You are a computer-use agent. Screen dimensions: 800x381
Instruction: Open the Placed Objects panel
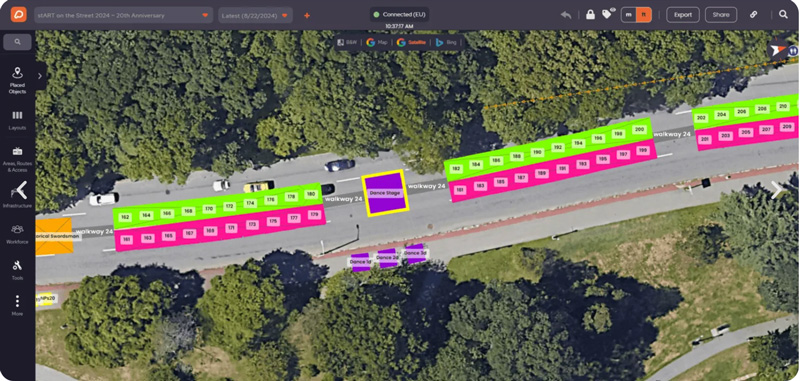[x=17, y=80]
